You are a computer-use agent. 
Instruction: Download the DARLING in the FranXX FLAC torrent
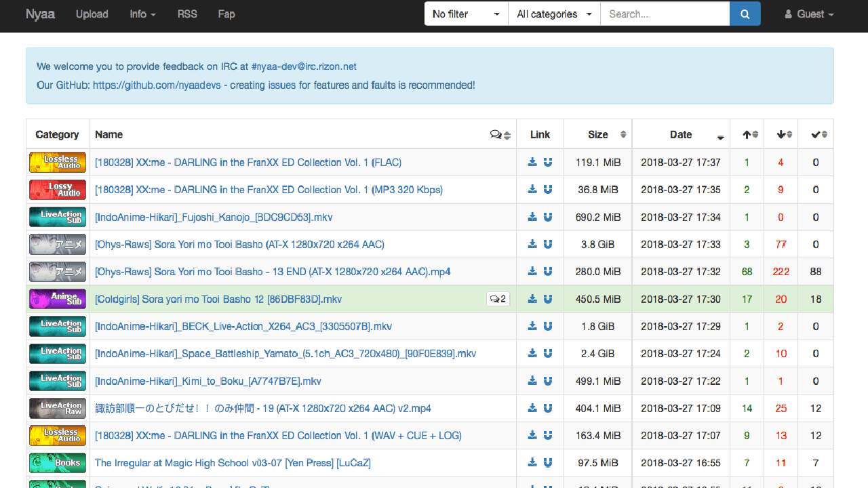pos(532,162)
